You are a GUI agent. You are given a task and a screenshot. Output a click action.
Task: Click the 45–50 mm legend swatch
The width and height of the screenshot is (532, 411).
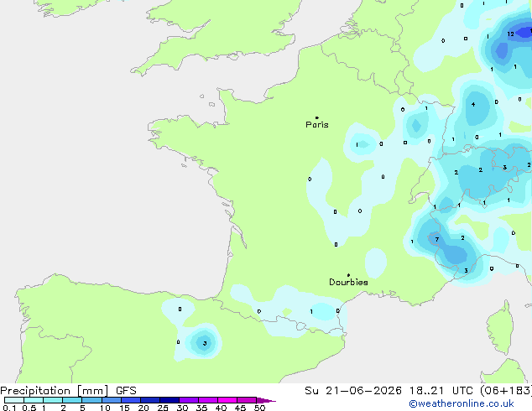247,400
